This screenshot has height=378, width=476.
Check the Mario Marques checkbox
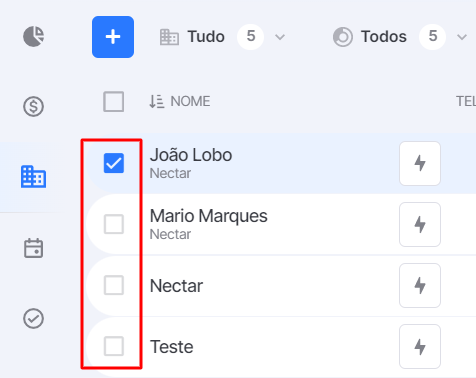coord(114,224)
